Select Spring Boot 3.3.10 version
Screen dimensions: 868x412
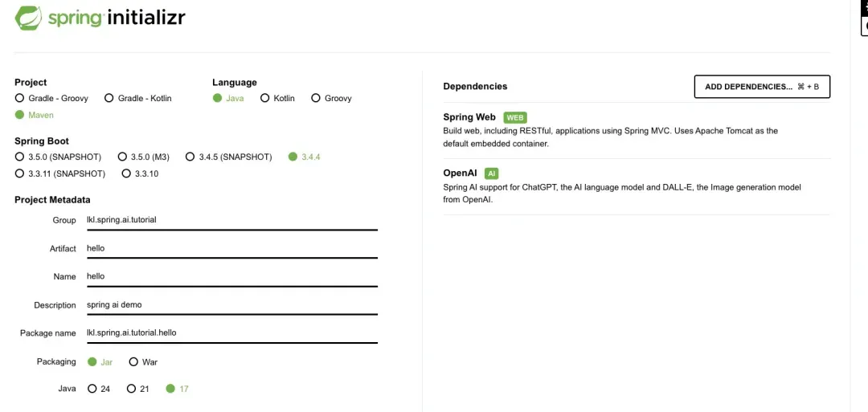coord(140,173)
